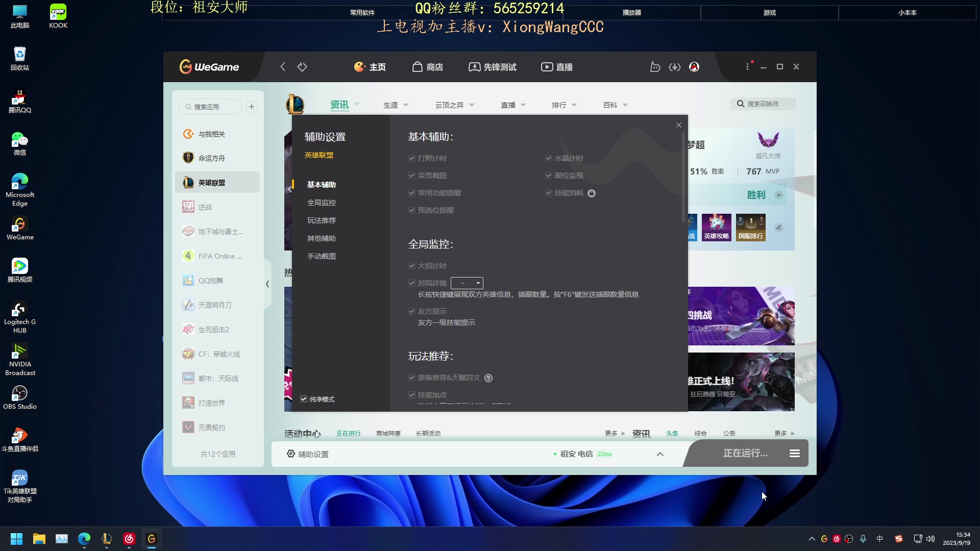Image resolution: width=980 pixels, height=551 pixels.
Task: Toggle the 纯净模式 checkbox
Action: pos(303,399)
